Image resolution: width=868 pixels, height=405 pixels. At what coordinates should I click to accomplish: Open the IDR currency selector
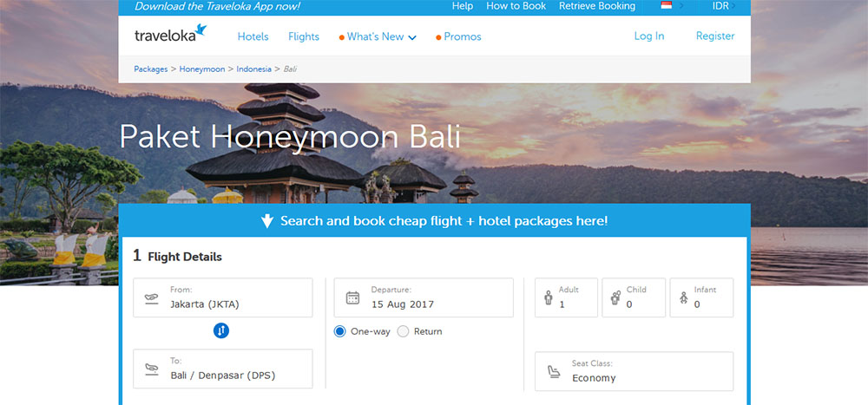[x=724, y=6]
